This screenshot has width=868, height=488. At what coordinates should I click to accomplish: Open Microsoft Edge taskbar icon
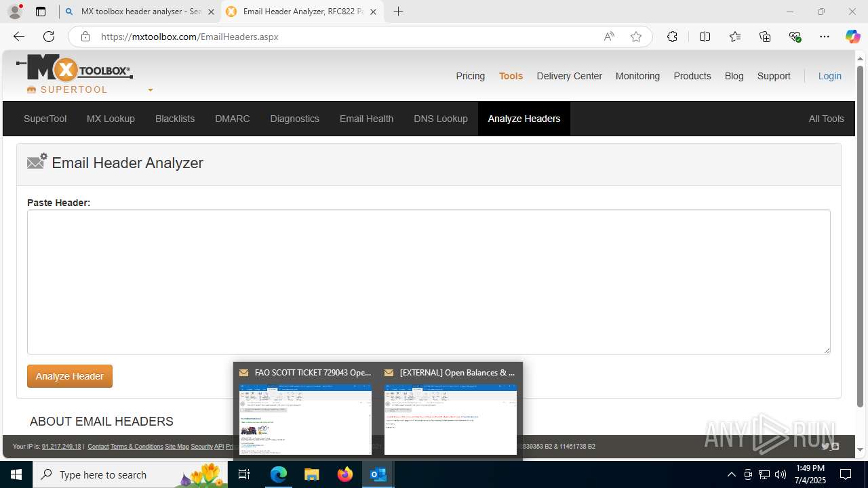[279, 474]
